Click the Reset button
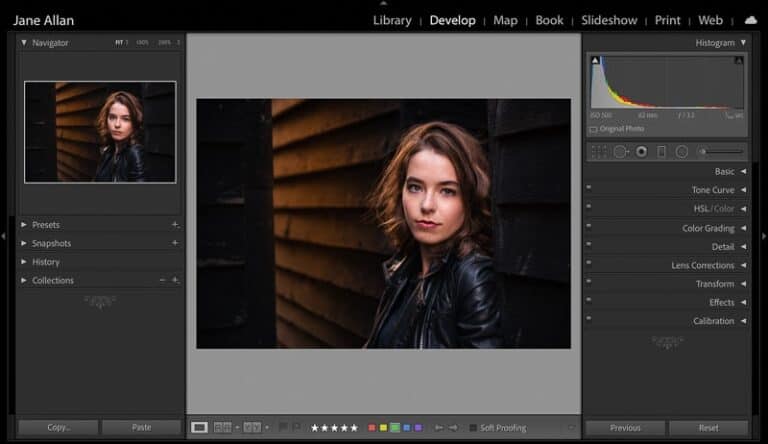 click(x=708, y=428)
